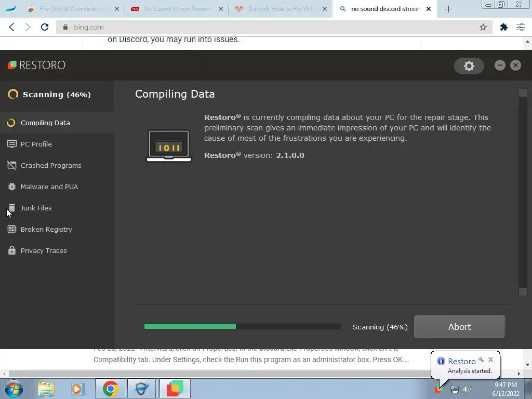Click the Compiling Data spinner icon
This screenshot has height=399, width=532.
click(11, 123)
